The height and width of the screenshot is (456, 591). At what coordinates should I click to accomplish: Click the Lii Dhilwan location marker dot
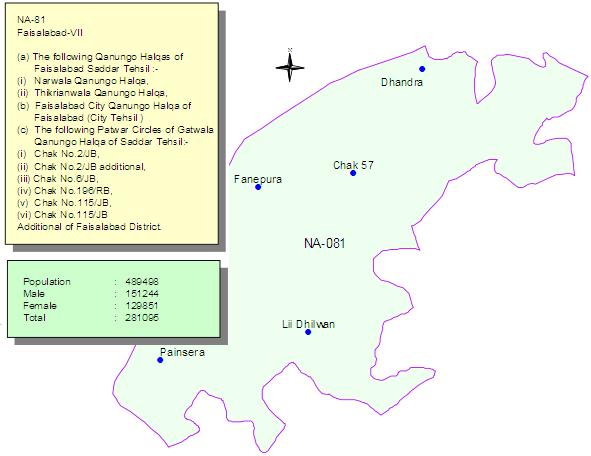[308, 332]
